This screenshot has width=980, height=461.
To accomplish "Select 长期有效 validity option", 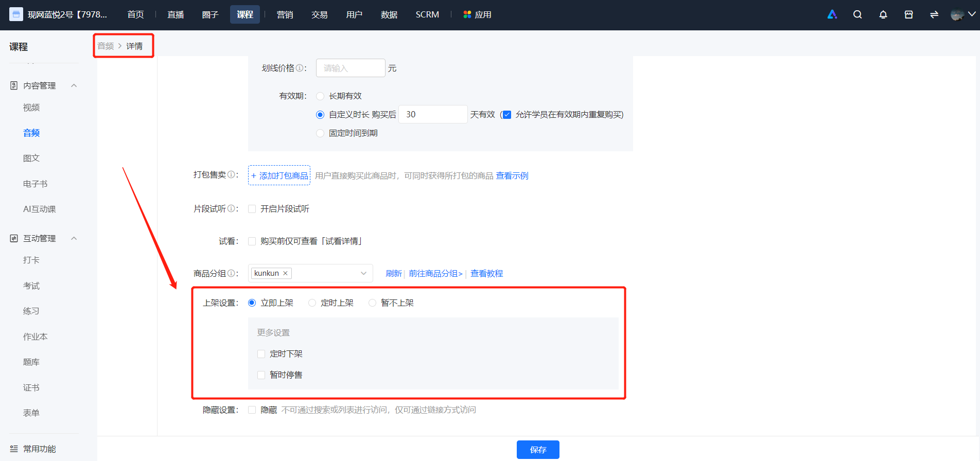I will (320, 96).
